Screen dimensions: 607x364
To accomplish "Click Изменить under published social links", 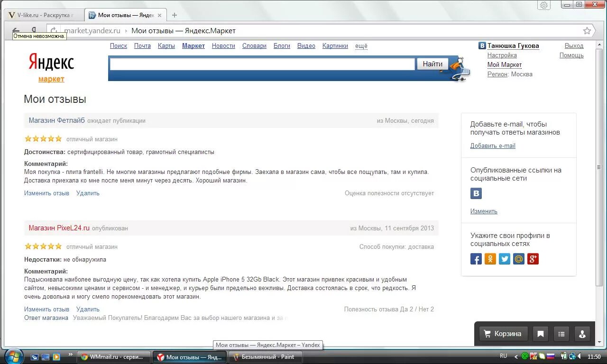I will pyautogui.click(x=484, y=211).
